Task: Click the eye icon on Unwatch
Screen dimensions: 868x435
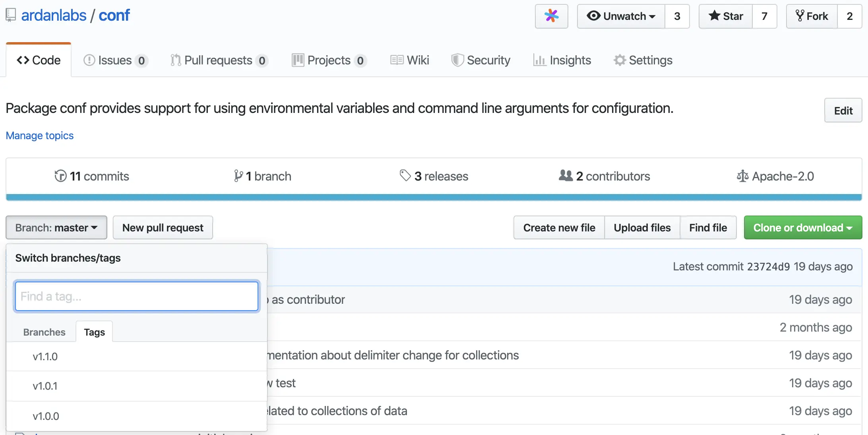Action: 593,16
